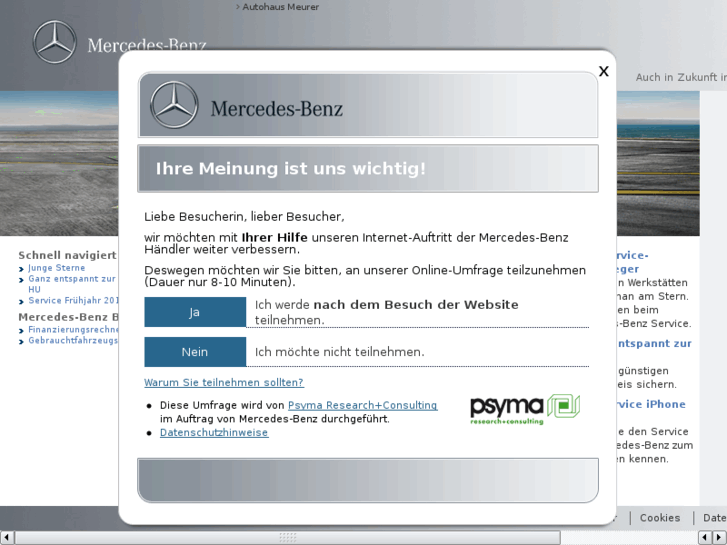
Task: Click the 'Ich möchte nicht teilnehmen.' text
Action: coord(339,352)
